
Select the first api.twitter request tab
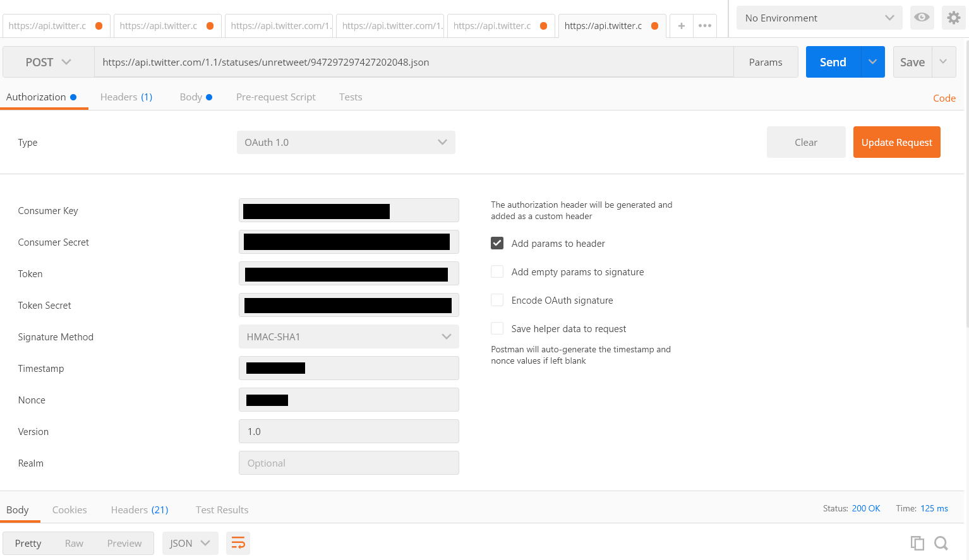pos(56,26)
